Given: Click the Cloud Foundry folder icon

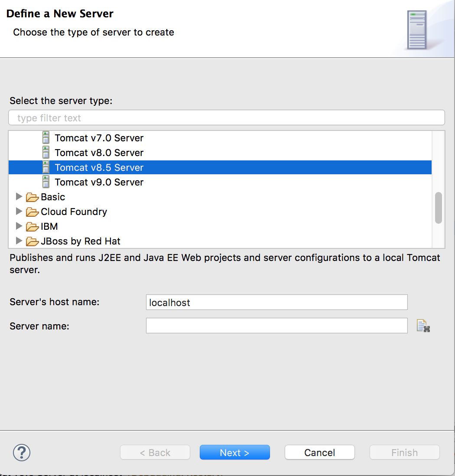Looking at the screenshot, I should [32, 212].
